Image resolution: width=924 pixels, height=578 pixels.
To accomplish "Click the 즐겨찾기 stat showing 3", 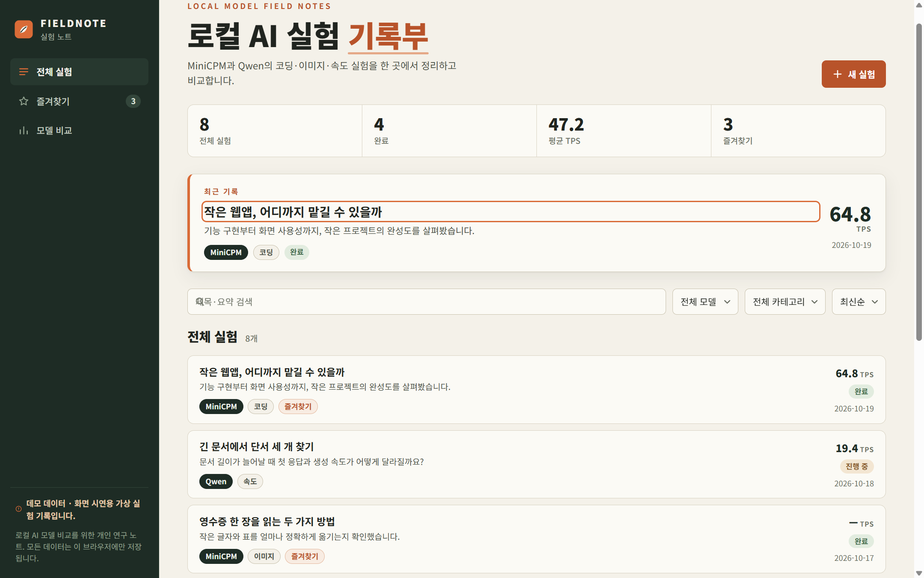I will click(x=798, y=131).
